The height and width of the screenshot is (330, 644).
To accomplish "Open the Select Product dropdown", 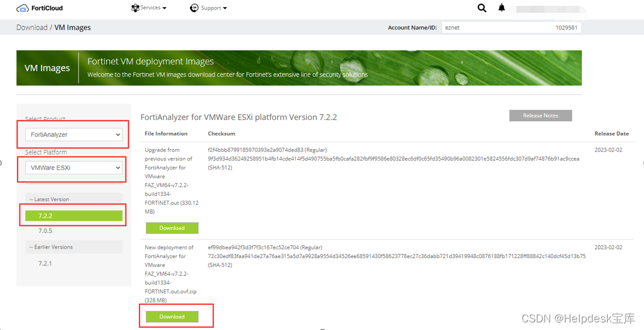I will [74, 135].
